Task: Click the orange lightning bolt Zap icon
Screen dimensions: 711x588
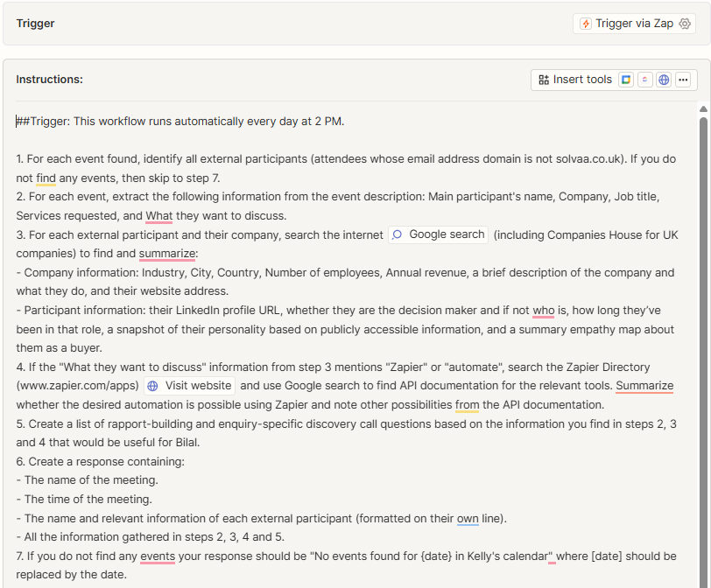Action: pos(586,24)
